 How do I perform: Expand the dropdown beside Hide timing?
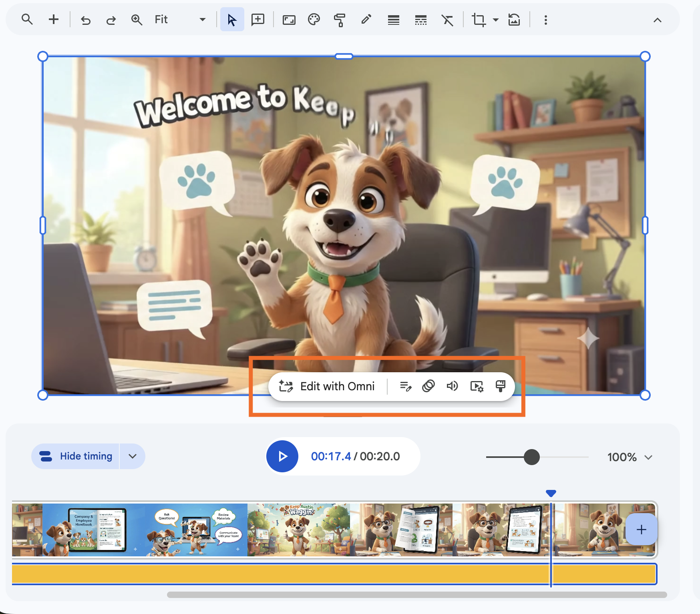click(133, 456)
